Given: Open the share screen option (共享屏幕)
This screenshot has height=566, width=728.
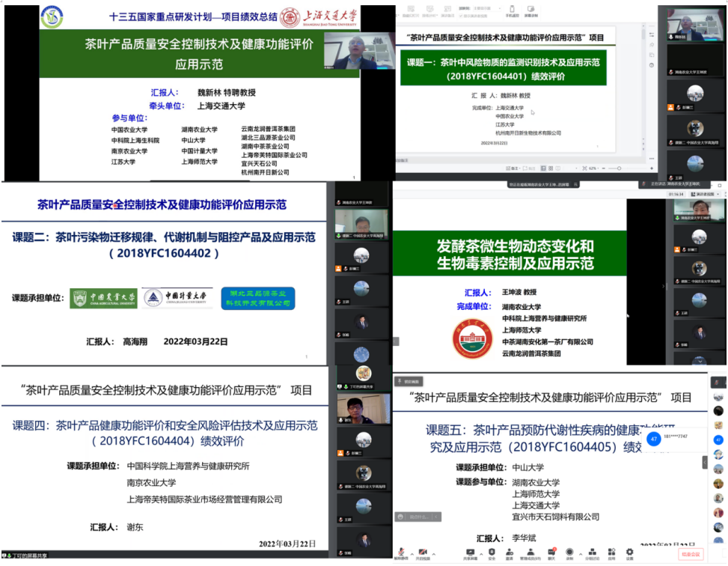Looking at the screenshot, I should (x=470, y=553).
